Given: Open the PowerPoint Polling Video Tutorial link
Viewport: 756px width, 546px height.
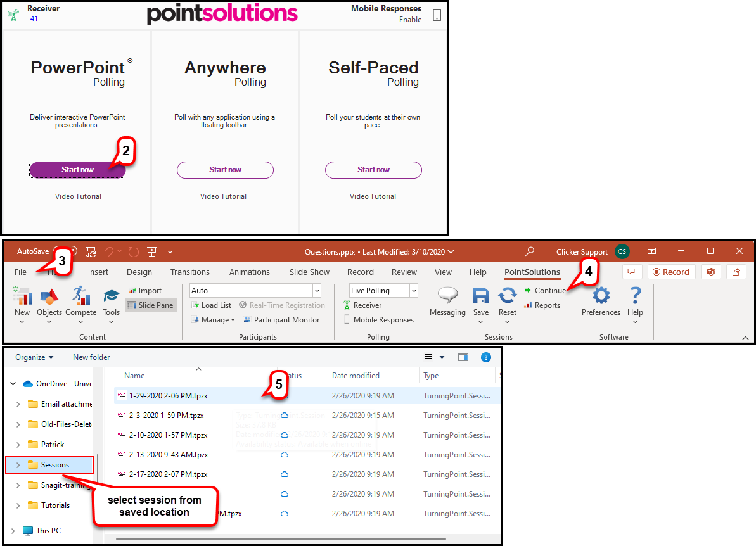Looking at the screenshot, I should pyautogui.click(x=78, y=196).
